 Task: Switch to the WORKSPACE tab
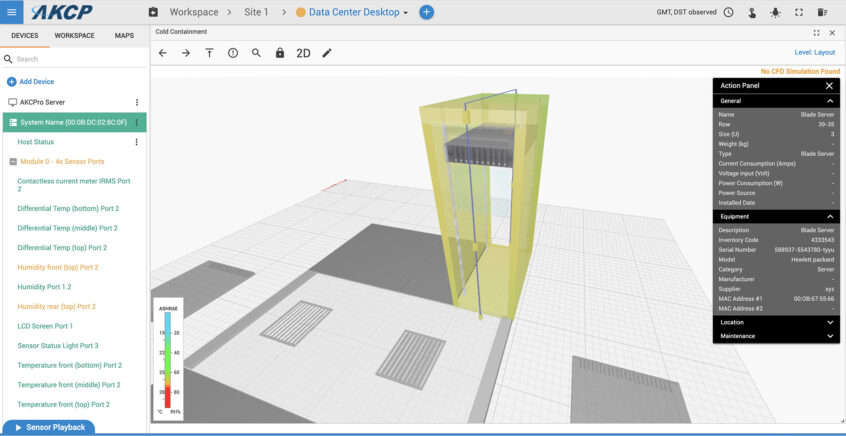(74, 36)
